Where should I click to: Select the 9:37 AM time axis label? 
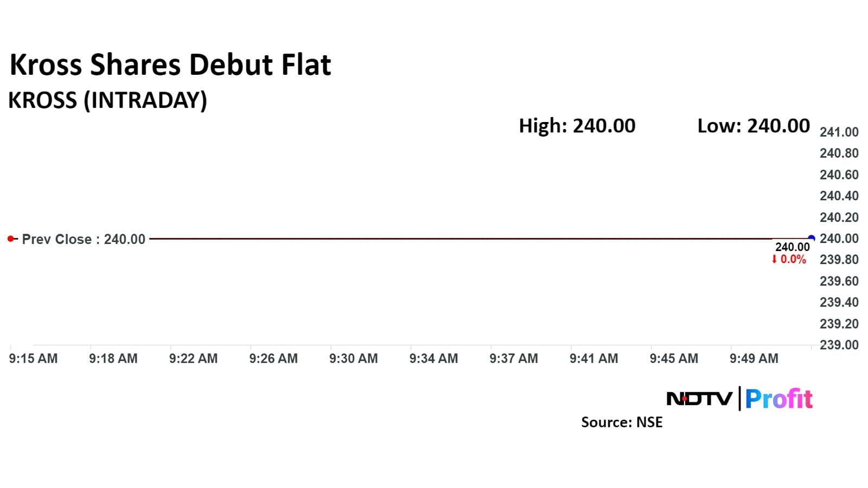[x=513, y=358]
